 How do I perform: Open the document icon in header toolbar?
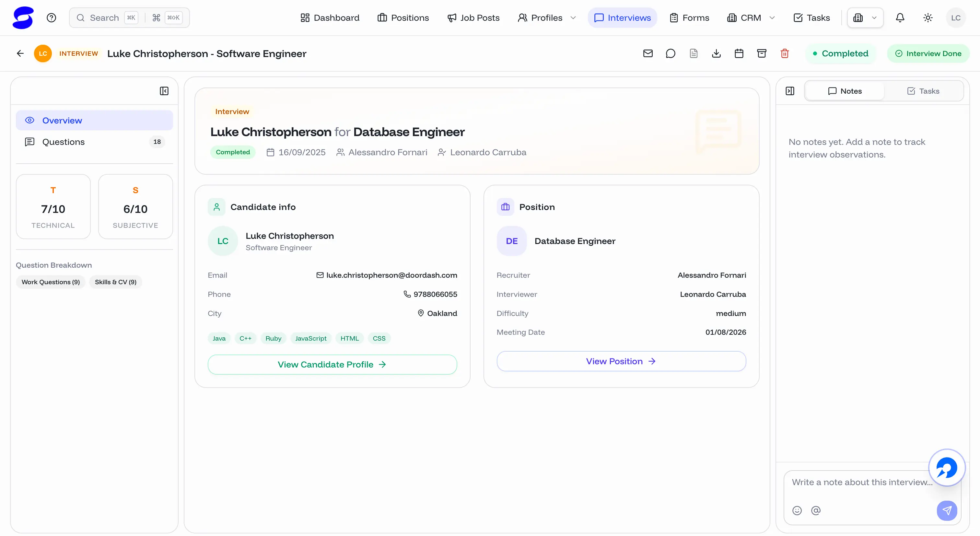pos(694,54)
